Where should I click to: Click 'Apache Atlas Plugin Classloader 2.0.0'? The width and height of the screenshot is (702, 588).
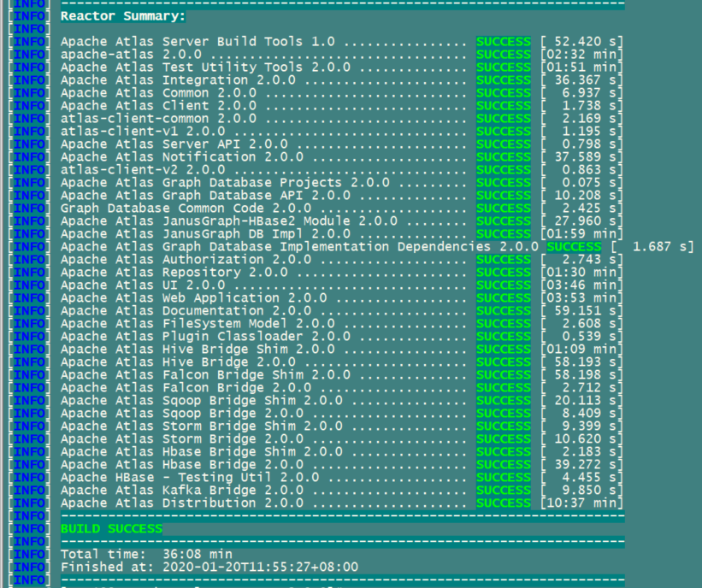pyautogui.click(x=205, y=337)
